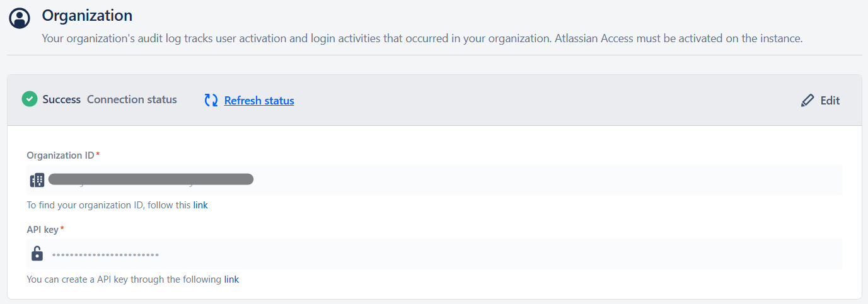Screen dimensions: 868x304
Task: Click the Organization user avatar icon
Action: [20, 18]
